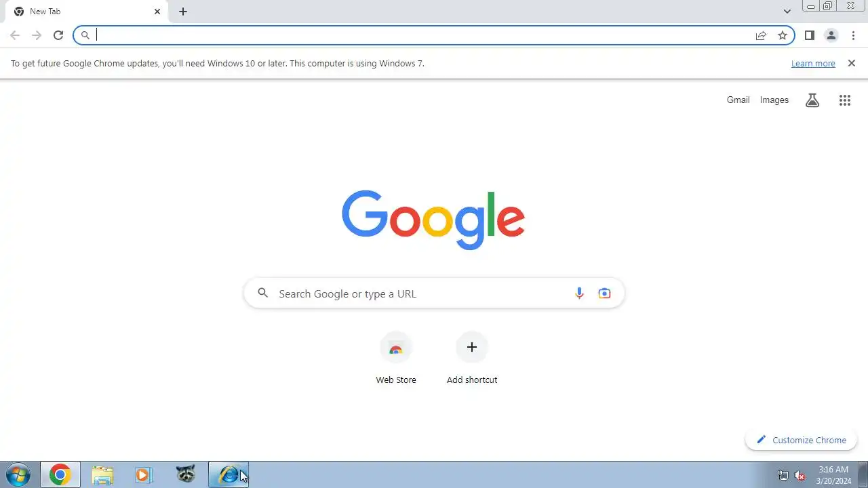Open the Images link

point(774,100)
